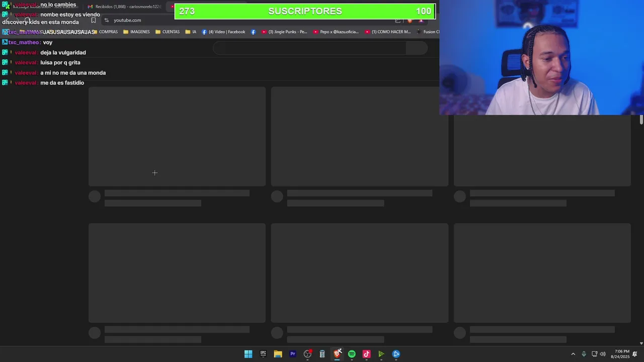The image size is (644, 362).
Task: Click the taskbar app icon with red badge
Action: point(307,354)
